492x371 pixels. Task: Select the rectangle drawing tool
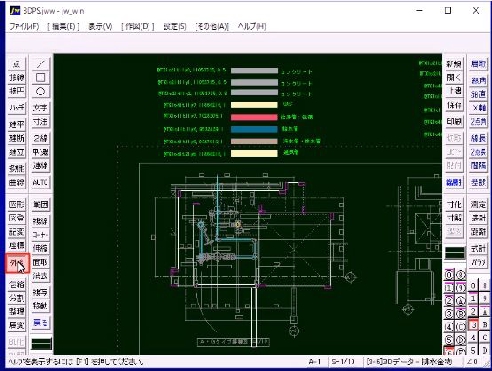[x=40, y=77]
